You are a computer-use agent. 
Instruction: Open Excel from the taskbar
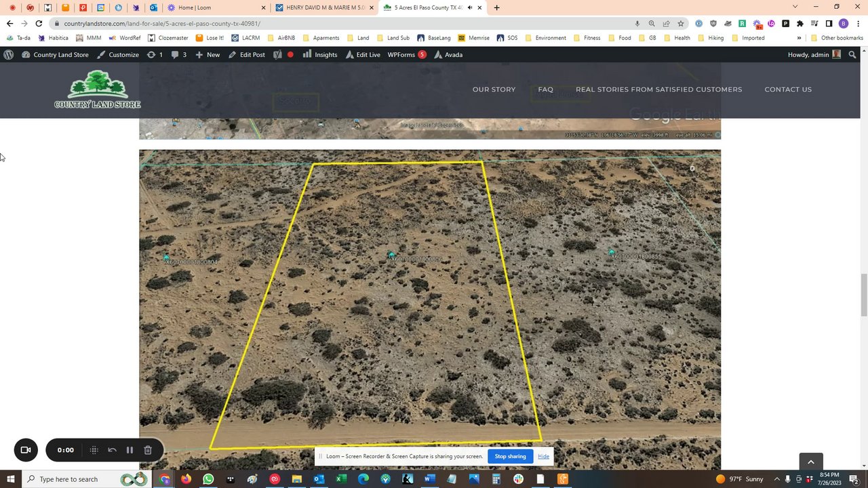tap(341, 479)
